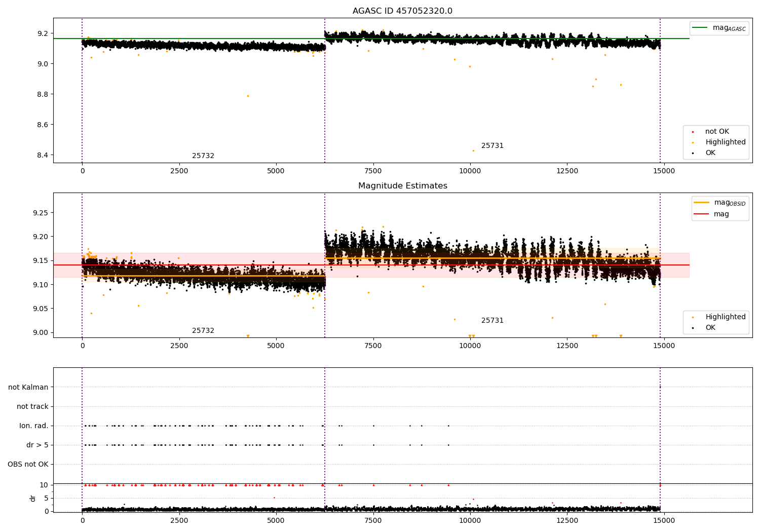Screen dimensions: 760x532
Task: Click the 'not Kalman' y-axis label
Action: click(x=28, y=388)
